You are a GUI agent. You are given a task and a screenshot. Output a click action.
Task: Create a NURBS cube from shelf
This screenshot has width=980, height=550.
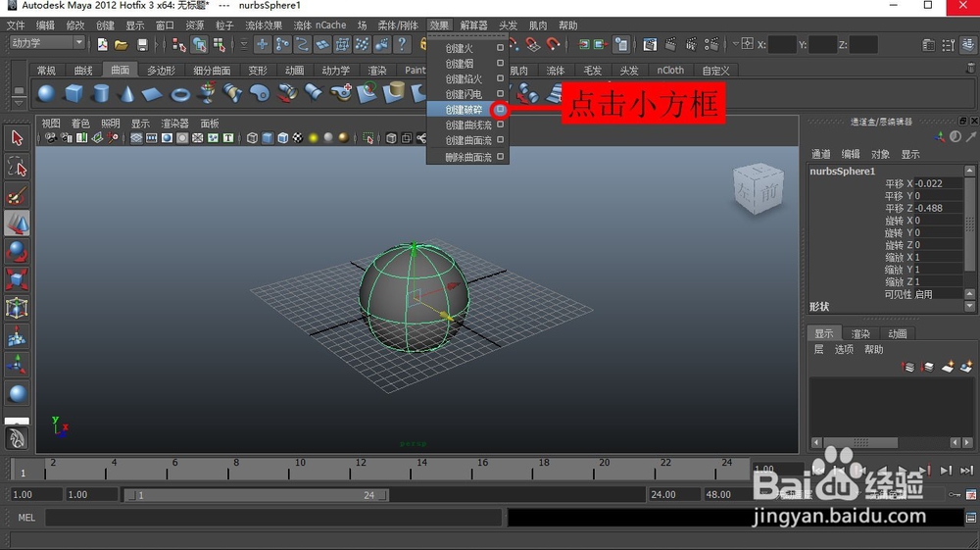click(x=73, y=94)
